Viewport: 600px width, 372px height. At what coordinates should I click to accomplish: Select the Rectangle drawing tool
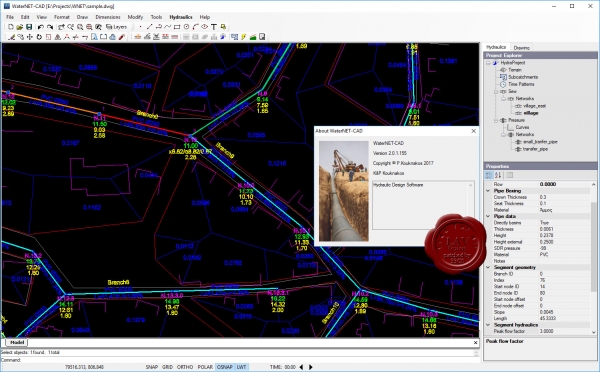pos(177,27)
